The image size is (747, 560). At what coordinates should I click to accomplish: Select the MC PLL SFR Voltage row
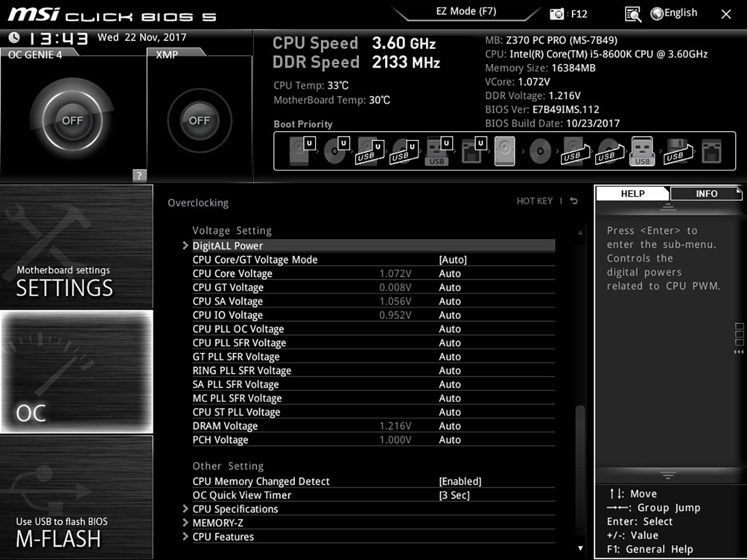[x=373, y=398]
